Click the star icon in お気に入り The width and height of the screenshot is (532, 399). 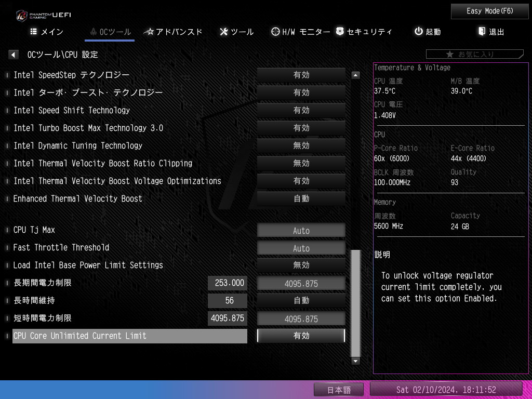pos(449,54)
